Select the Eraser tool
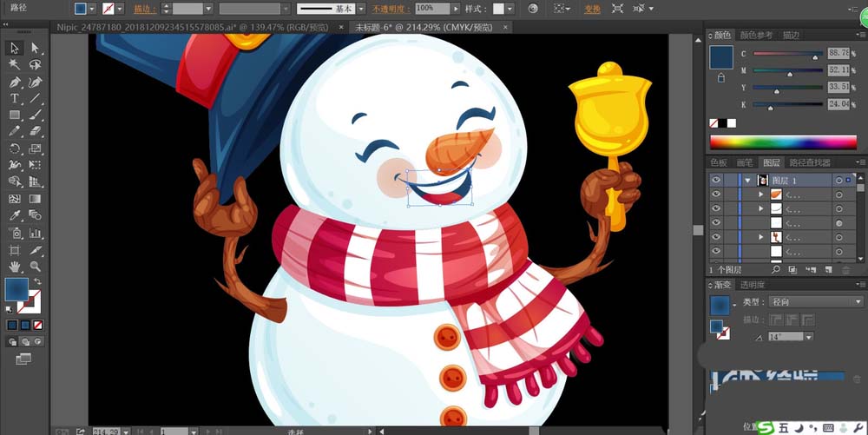The image size is (868, 435). (35, 132)
